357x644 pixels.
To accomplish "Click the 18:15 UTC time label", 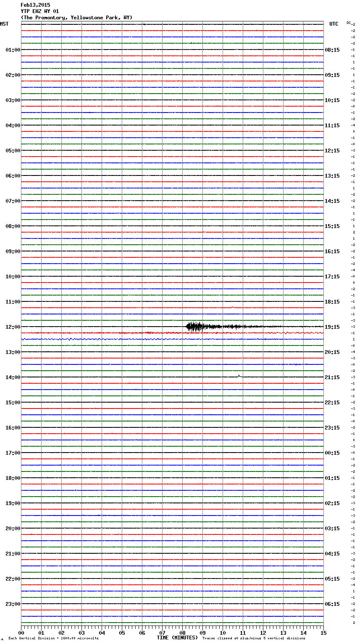I will click(x=332, y=302).
